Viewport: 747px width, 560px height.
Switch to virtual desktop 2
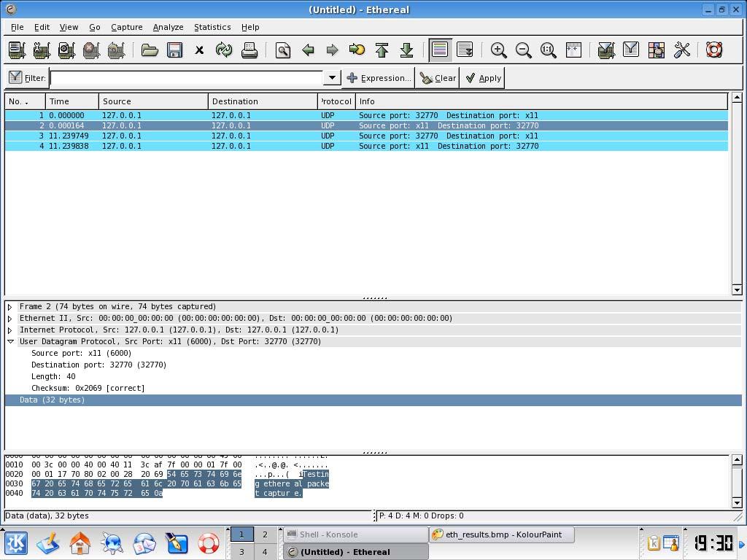click(x=265, y=534)
